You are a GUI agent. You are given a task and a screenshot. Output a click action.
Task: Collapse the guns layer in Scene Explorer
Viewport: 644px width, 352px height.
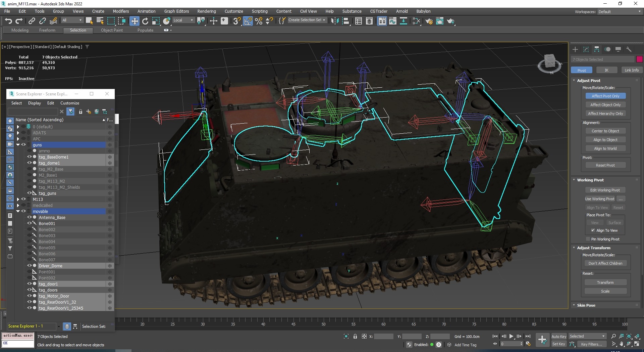point(18,145)
